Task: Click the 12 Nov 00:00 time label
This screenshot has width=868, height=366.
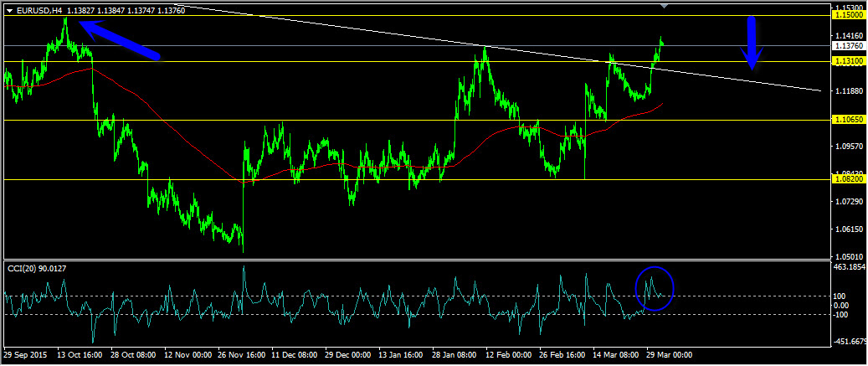Action: pos(187,354)
